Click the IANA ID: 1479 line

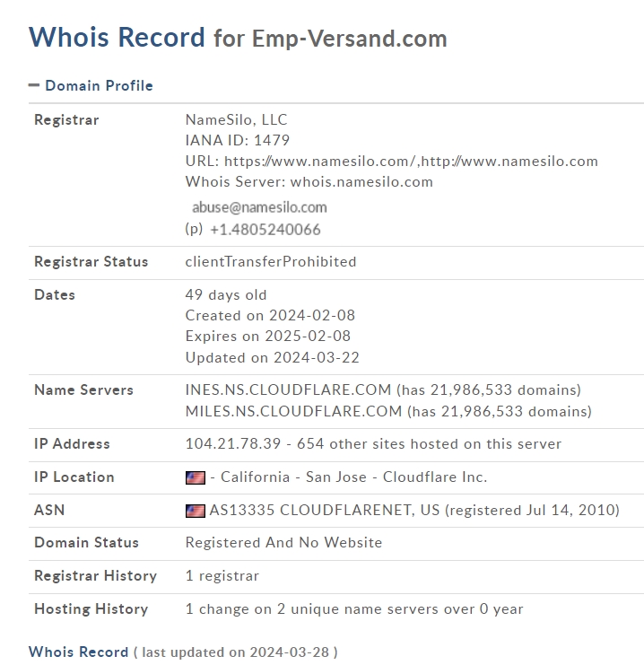click(238, 140)
